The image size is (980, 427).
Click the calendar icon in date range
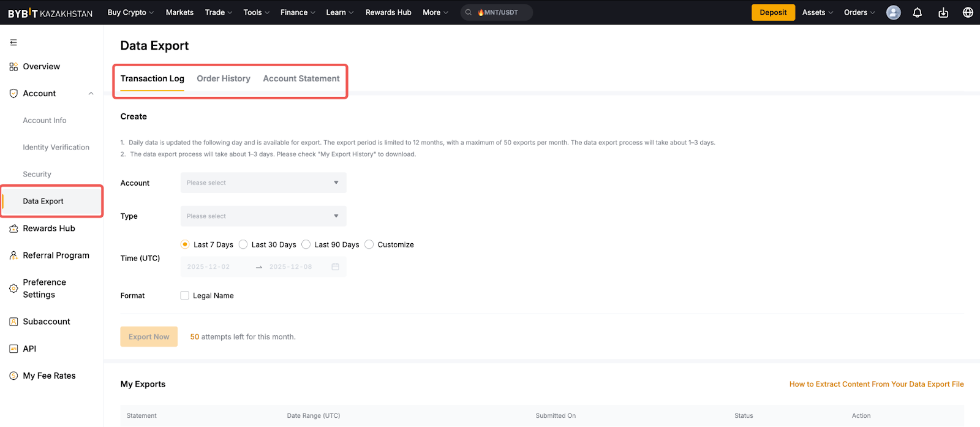point(335,267)
